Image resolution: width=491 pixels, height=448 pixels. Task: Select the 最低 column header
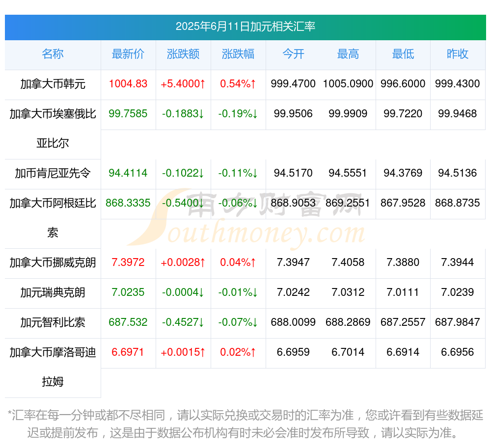click(403, 54)
